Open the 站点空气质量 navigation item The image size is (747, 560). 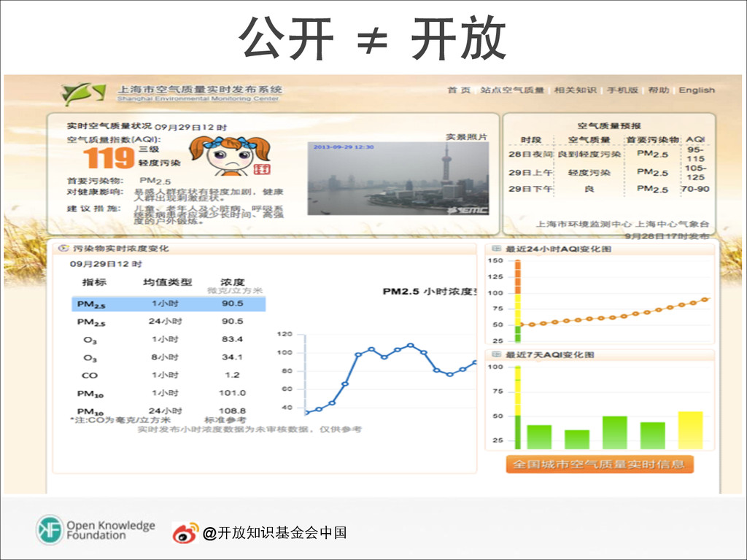point(512,90)
